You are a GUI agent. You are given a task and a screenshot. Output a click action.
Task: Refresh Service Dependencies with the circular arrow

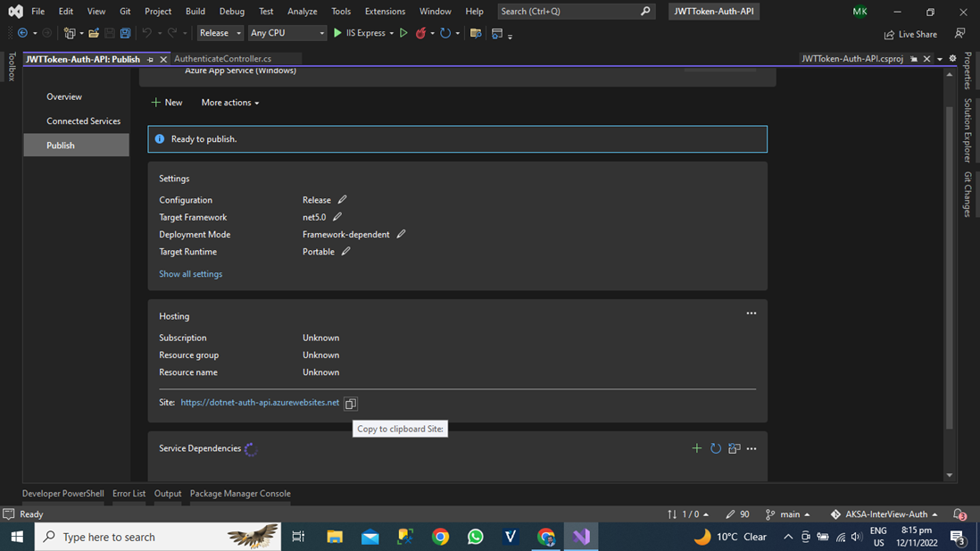716,447
